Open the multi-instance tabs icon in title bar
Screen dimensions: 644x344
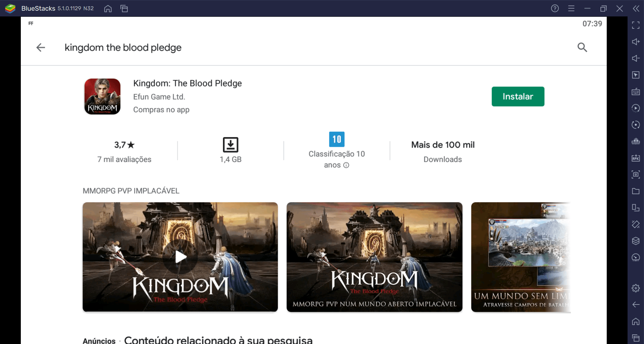[124, 8]
